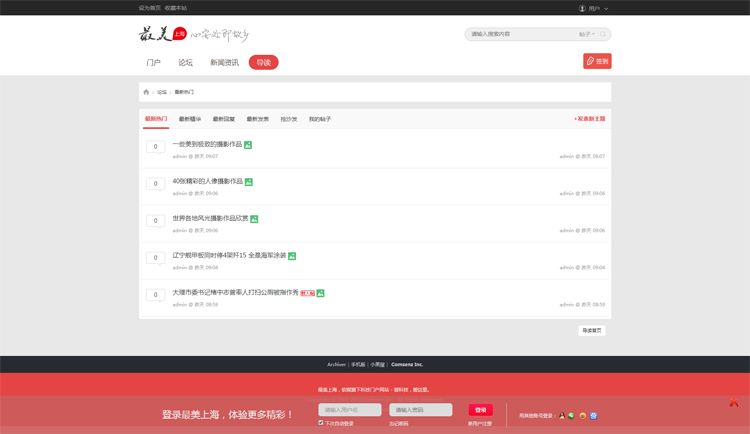Click reply count 0 of 世界各地风光摄影作品欣赏
Screen dimensions: 750x434
tap(155, 220)
